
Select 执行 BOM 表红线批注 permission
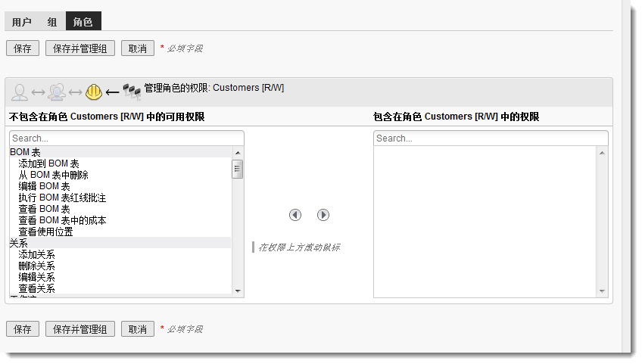point(62,198)
